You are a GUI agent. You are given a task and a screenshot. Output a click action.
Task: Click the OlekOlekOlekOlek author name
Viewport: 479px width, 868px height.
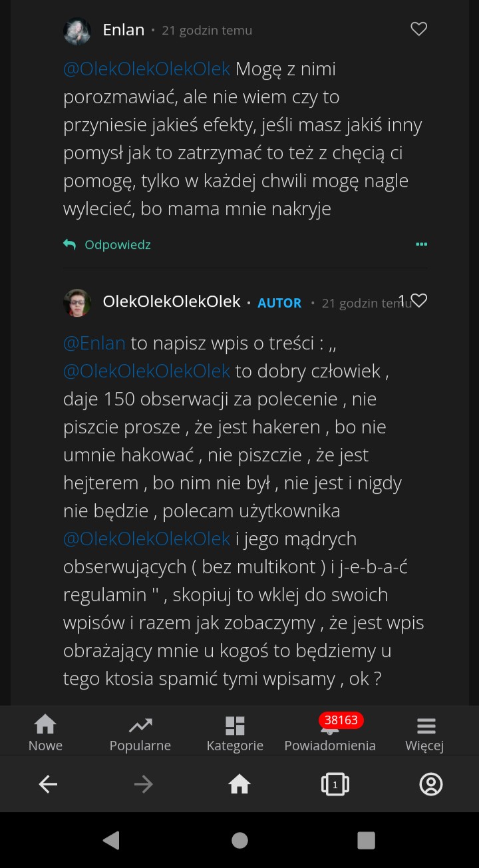click(172, 302)
